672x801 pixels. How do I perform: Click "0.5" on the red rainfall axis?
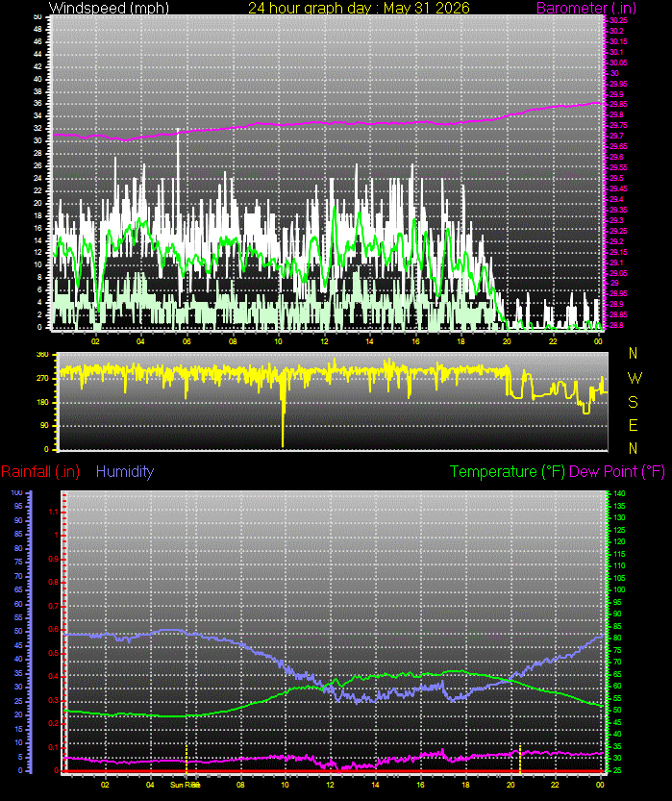coord(54,653)
